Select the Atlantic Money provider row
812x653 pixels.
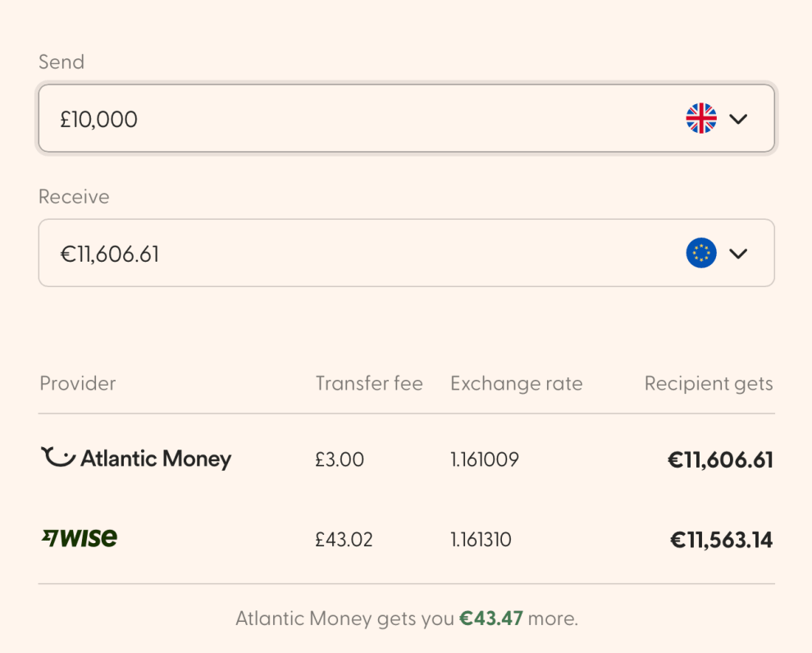(406, 459)
